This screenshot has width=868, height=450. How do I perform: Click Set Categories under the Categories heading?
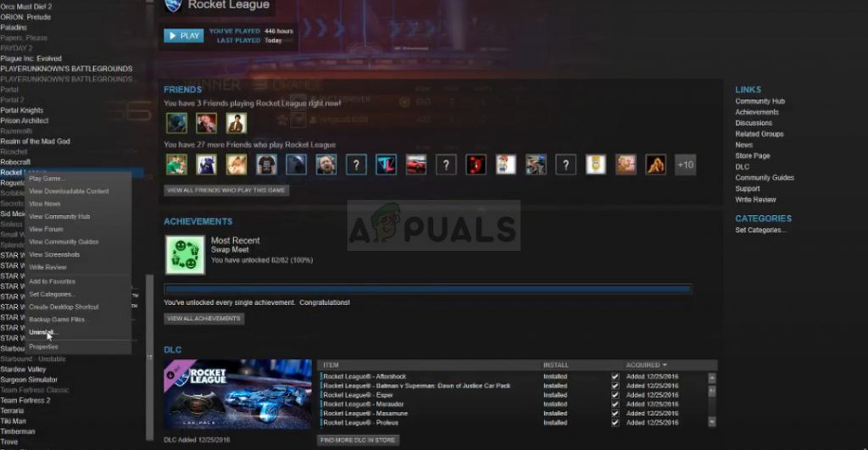coord(760,230)
